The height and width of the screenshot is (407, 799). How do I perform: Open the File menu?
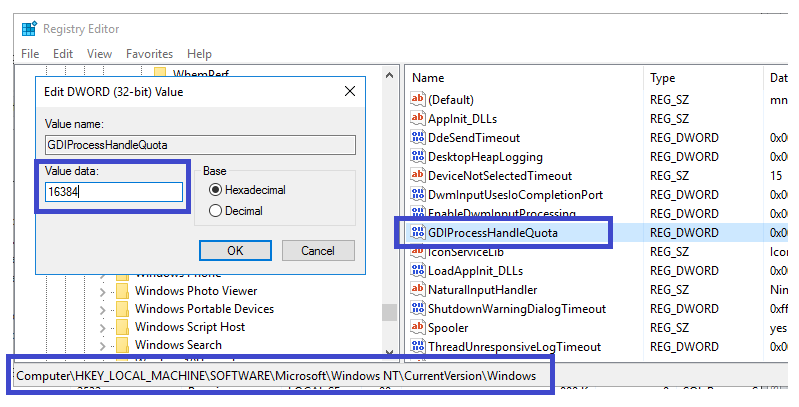(30, 53)
